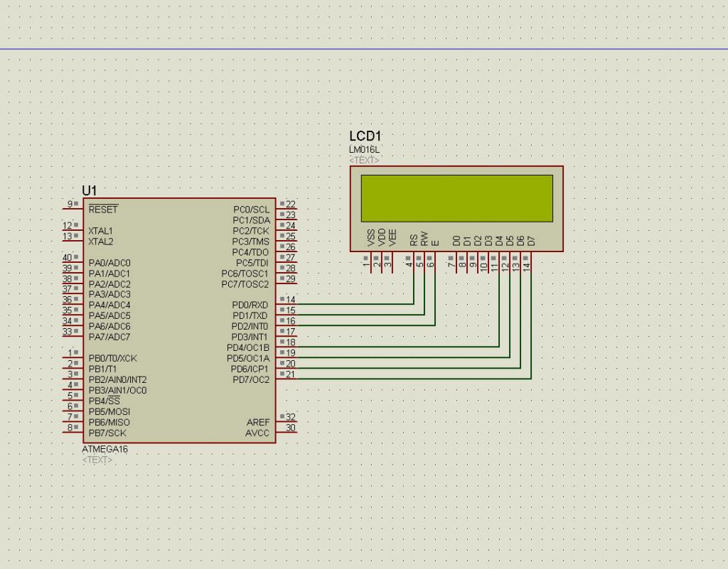
Task: Click U1 pin number 32 beside AREF
Action: (x=291, y=416)
